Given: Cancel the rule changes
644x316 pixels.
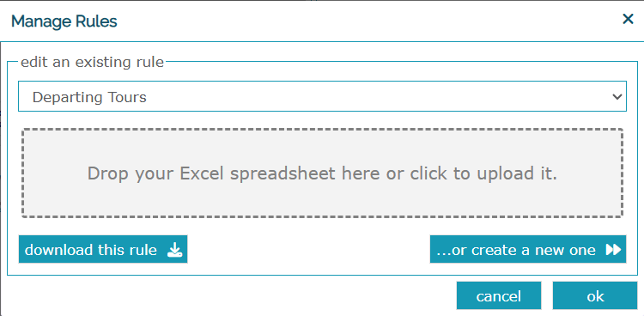Looking at the screenshot, I should point(499,296).
